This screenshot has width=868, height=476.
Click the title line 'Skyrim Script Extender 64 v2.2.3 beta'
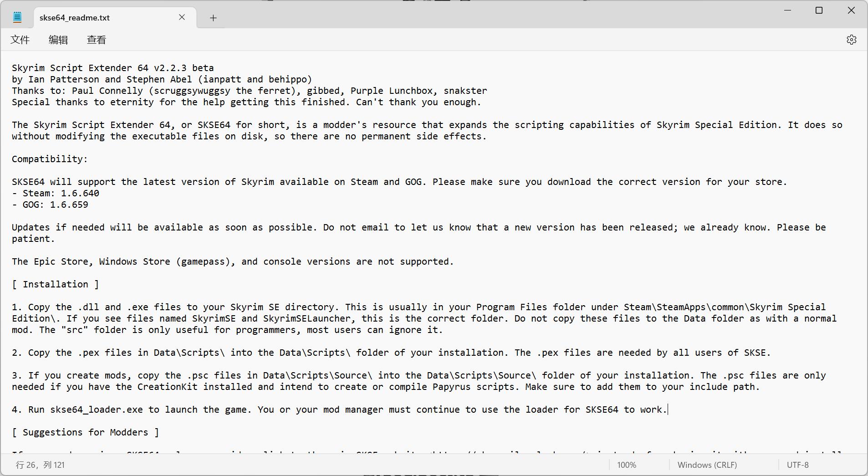tap(113, 68)
